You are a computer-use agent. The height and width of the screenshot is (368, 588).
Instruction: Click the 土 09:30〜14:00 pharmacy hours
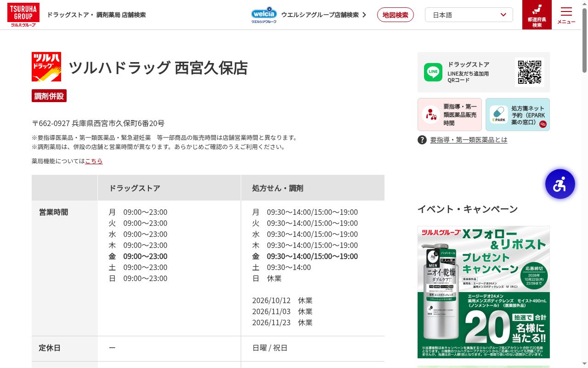(x=281, y=267)
